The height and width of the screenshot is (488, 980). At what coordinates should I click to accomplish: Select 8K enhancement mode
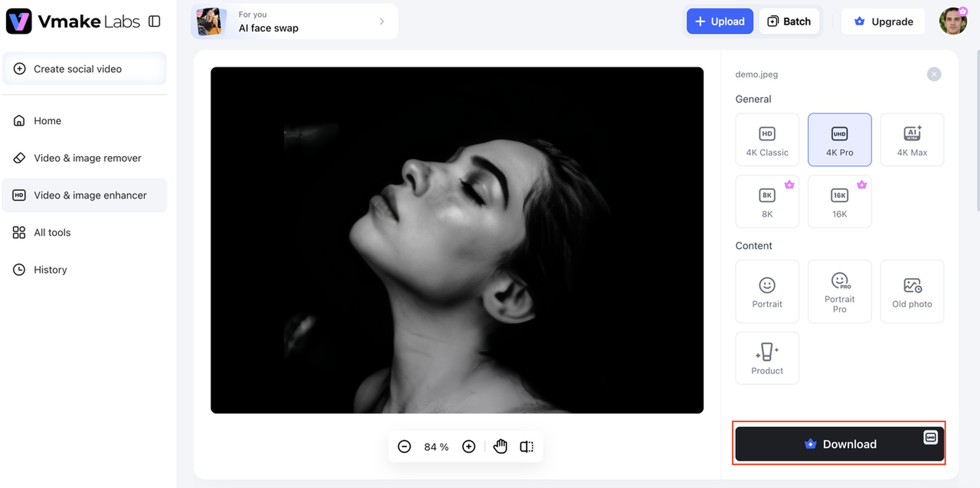click(x=767, y=202)
